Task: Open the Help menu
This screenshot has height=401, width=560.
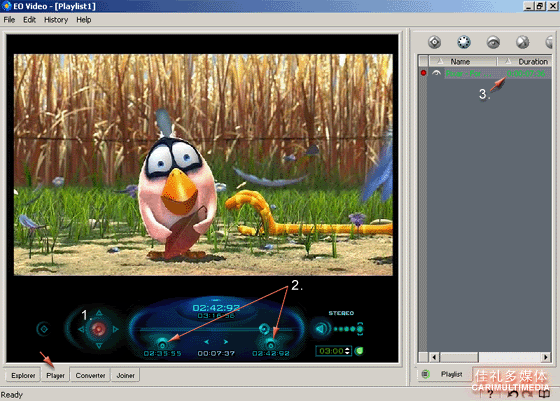Action: 84,20
